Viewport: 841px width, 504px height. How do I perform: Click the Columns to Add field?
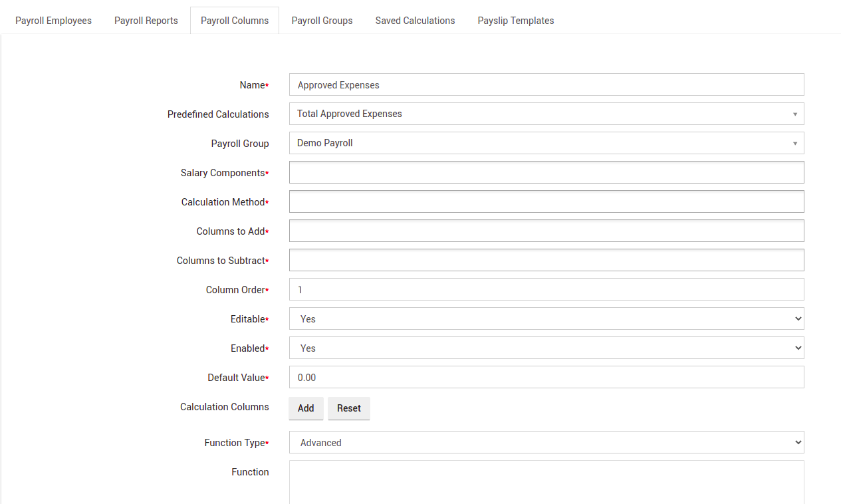point(546,231)
